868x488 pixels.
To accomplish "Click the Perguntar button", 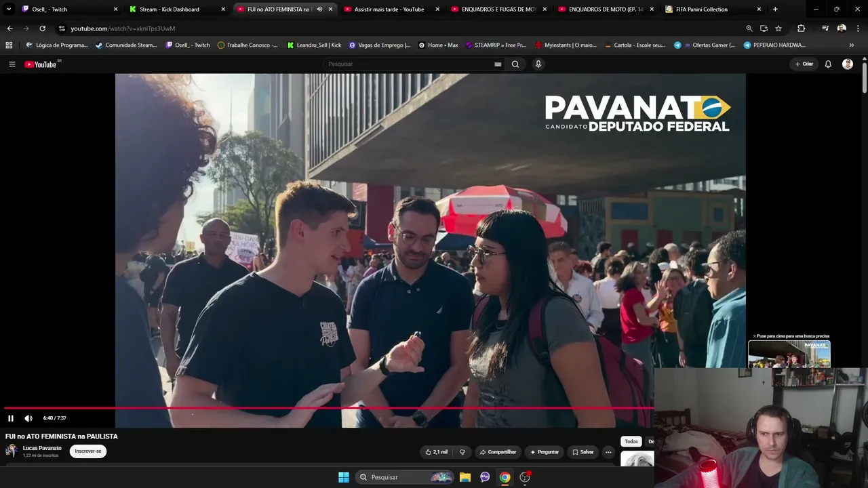I will 545,452.
